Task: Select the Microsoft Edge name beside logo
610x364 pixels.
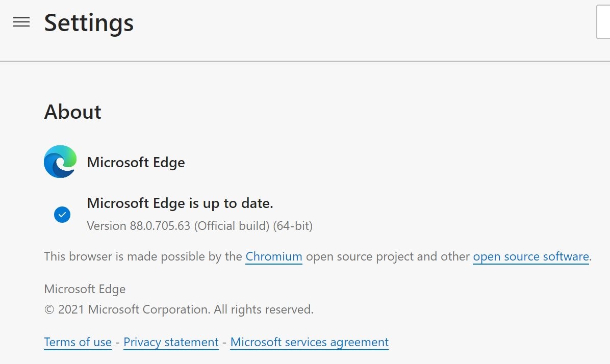Action: pyautogui.click(x=136, y=162)
